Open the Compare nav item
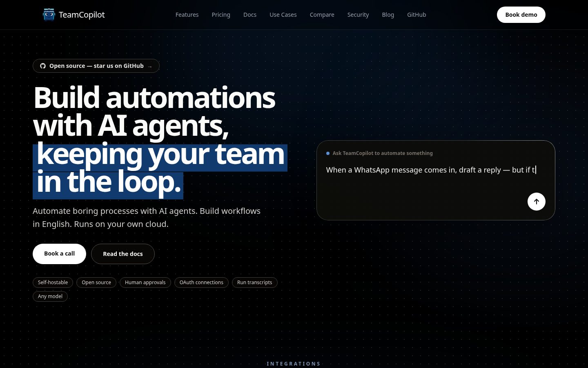 [x=322, y=15]
